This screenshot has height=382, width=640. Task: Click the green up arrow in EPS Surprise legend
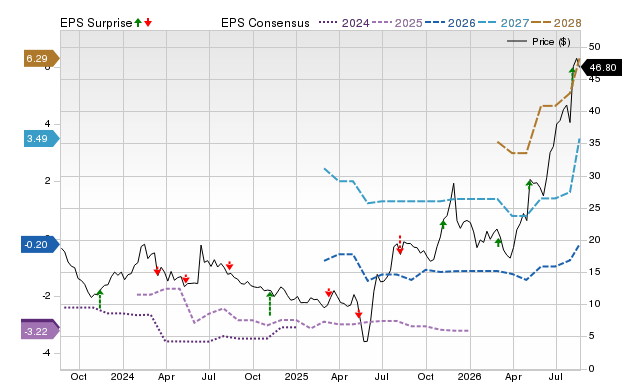click(138, 23)
